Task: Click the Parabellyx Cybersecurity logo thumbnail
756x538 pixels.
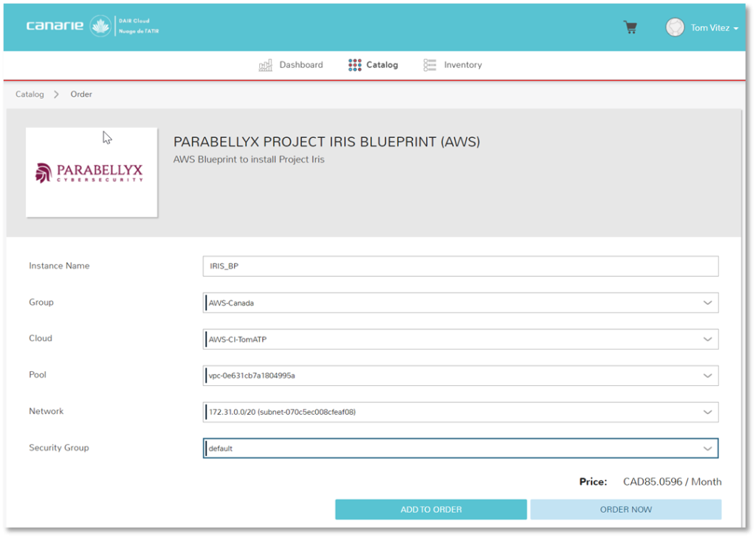Action: coord(92,173)
